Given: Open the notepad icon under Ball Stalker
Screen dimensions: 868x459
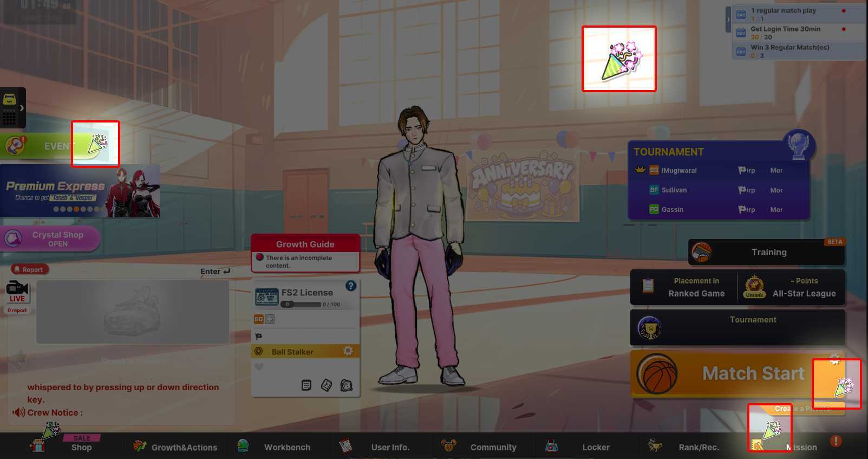Looking at the screenshot, I should 306,385.
